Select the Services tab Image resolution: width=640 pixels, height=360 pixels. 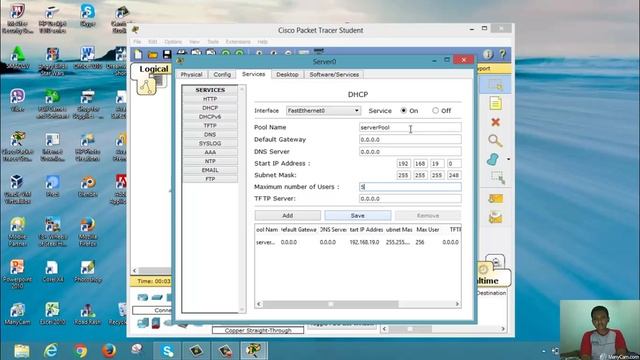[x=253, y=74]
